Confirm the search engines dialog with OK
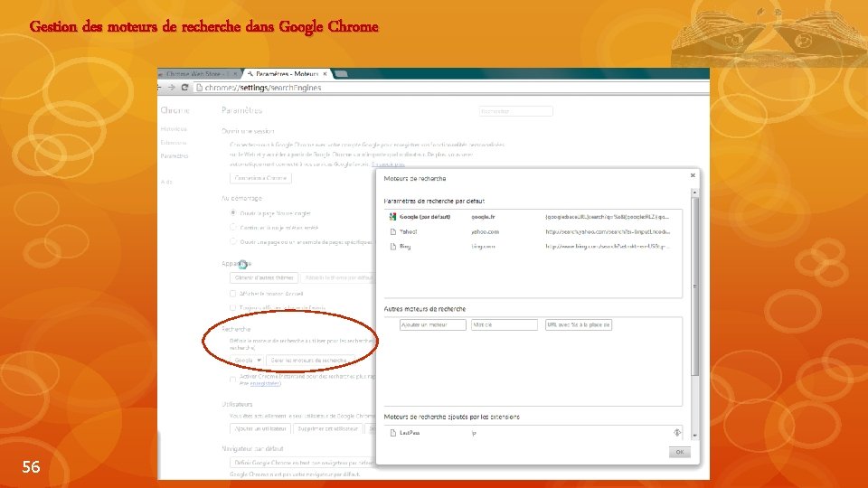868x488 pixels. 679,452
